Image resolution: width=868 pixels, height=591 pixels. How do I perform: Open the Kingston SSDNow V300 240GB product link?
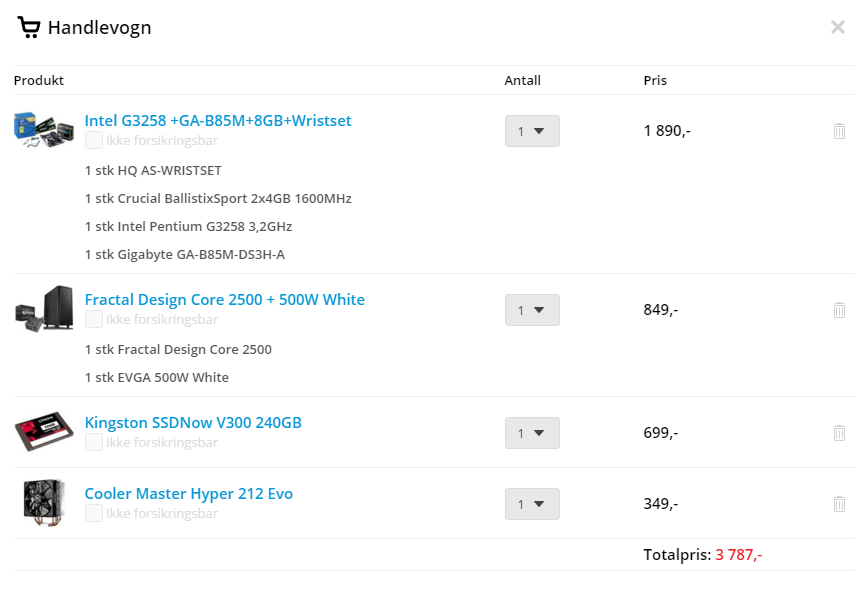pos(193,422)
